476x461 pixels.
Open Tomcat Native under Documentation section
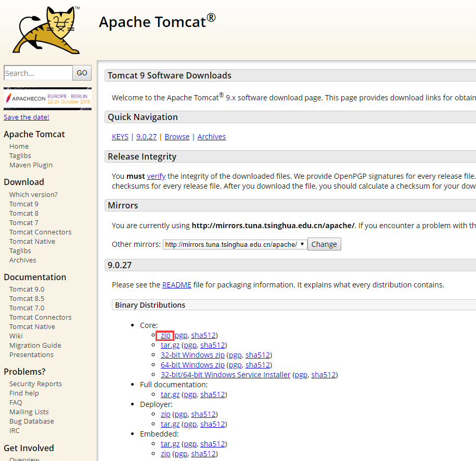(x=32, y=326)
